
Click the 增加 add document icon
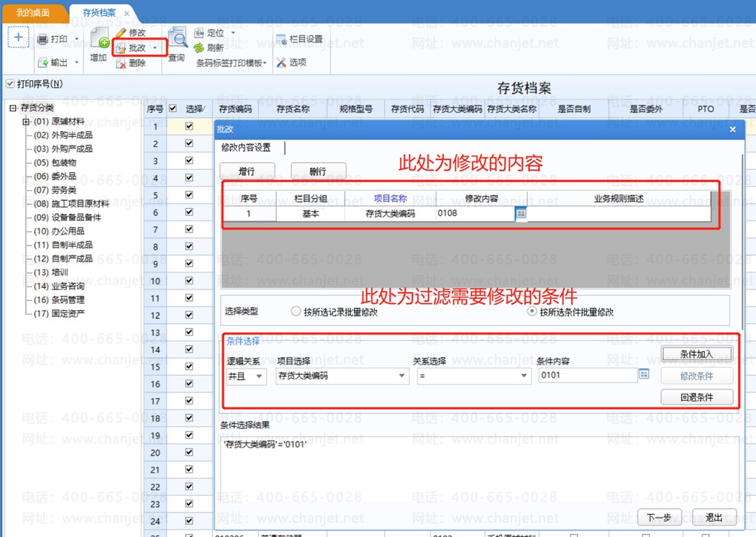point(100,37)
